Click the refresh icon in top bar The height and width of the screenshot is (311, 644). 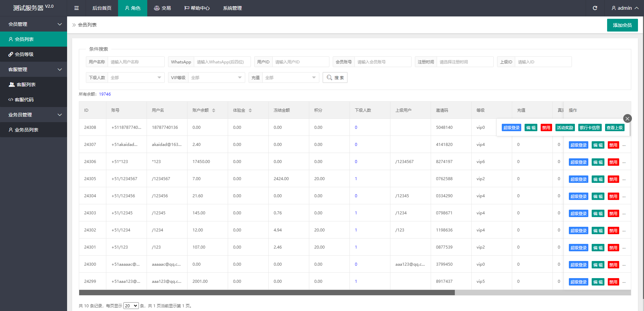coord(595,8)
